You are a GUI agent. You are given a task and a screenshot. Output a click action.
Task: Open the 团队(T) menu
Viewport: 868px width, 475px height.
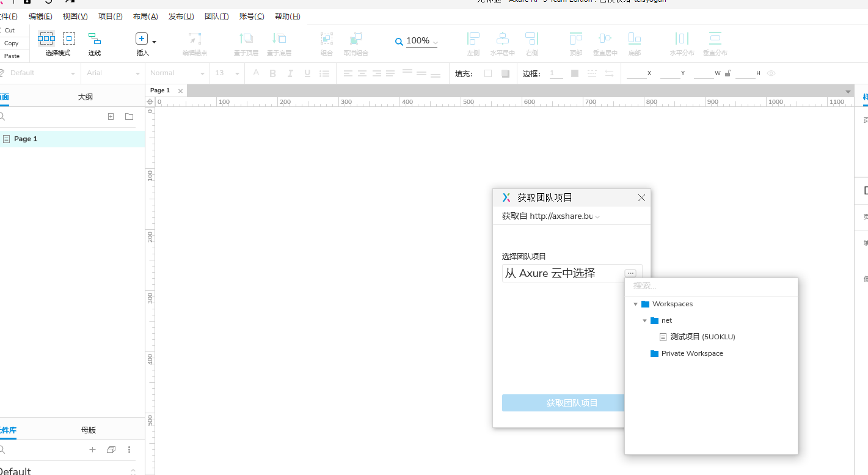(x=217, y=17)
